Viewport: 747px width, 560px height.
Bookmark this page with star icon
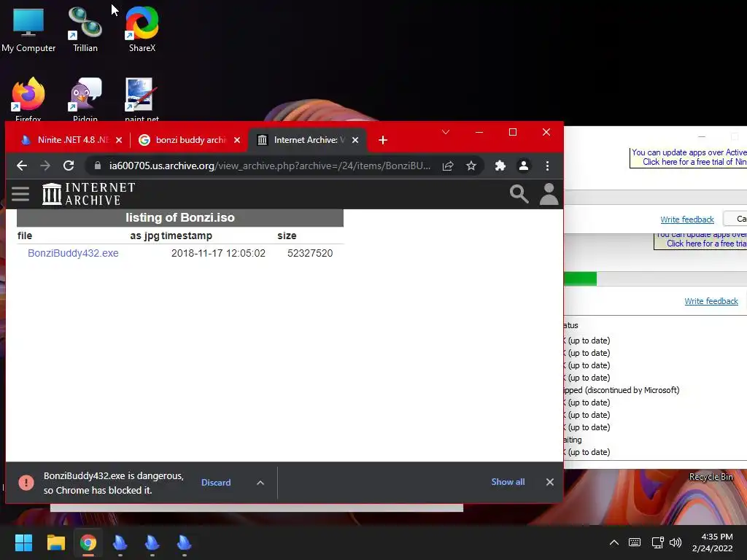pos(471,166)
